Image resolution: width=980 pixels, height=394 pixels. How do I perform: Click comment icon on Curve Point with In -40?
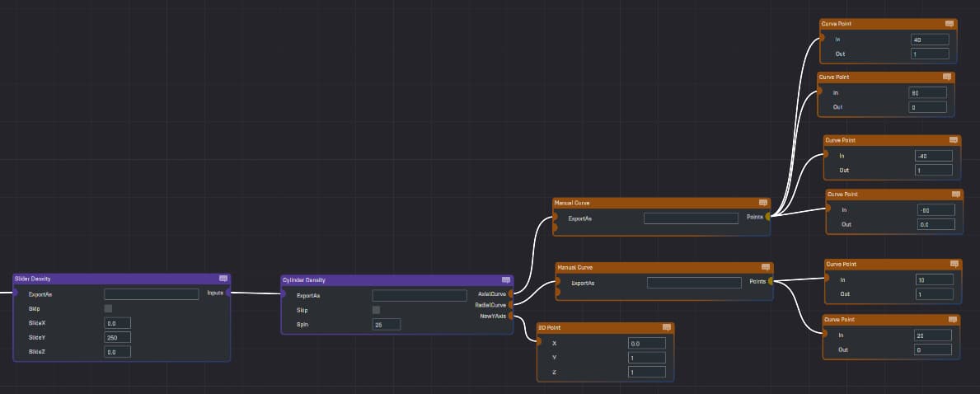(x=954, y=141)
